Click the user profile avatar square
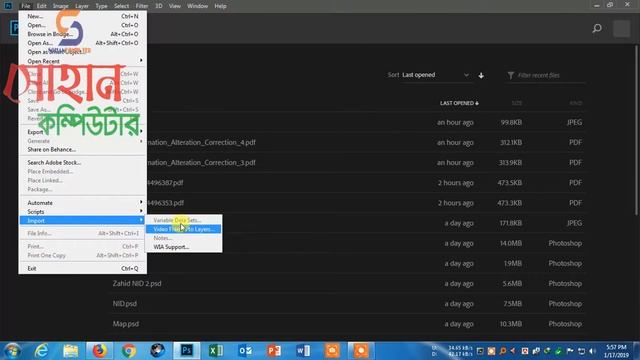640x360 pixels. click(x=621, y=29)
